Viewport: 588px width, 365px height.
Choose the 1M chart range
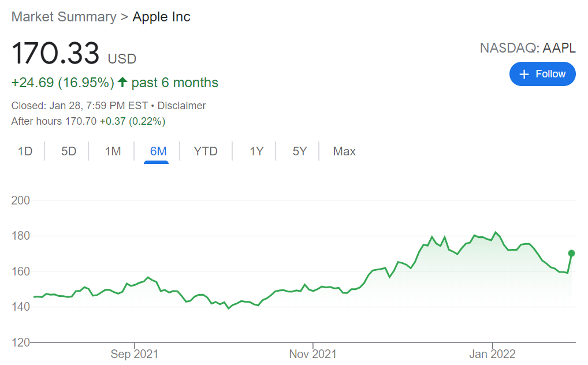[113, 151]
